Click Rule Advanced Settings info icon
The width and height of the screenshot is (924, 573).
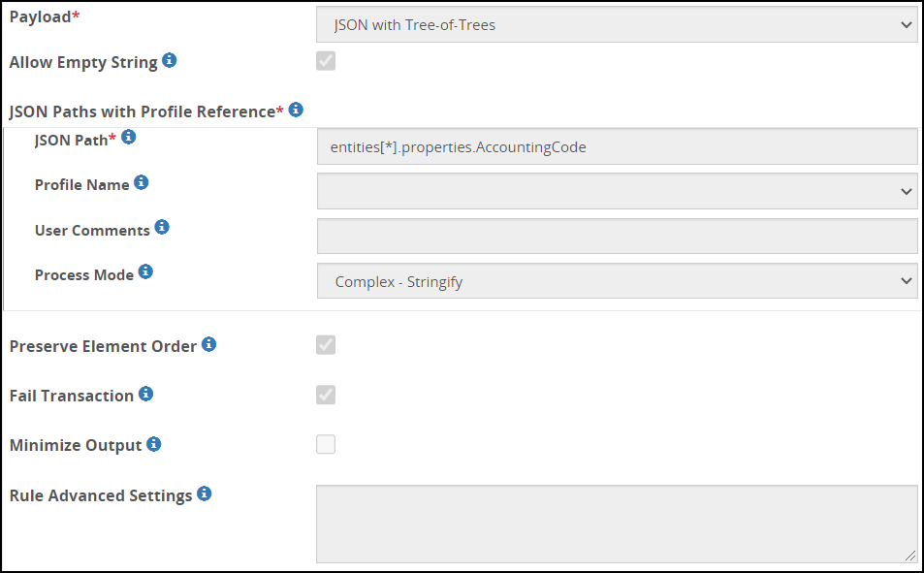204,493
